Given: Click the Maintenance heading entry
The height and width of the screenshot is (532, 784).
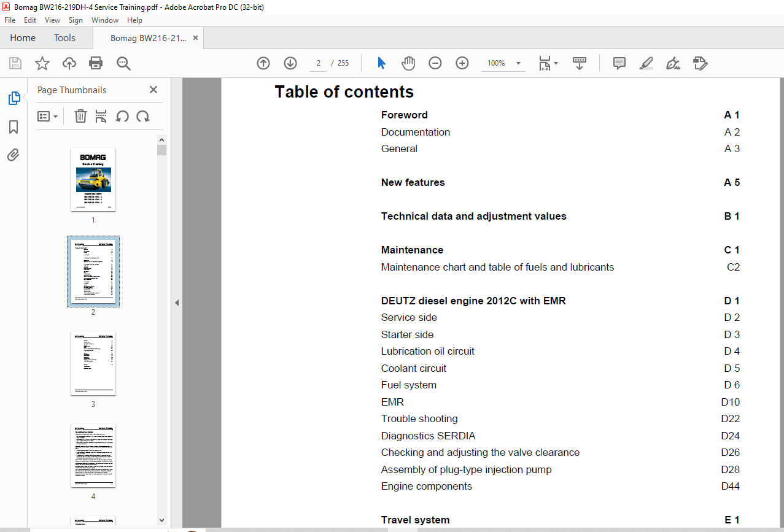Looking at the screenshot, I should point(412,250).
